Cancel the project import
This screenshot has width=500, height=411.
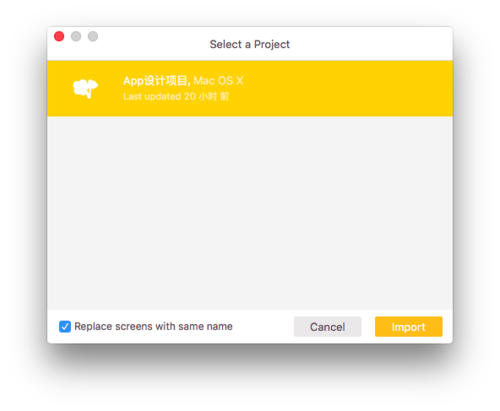(327, 327)
